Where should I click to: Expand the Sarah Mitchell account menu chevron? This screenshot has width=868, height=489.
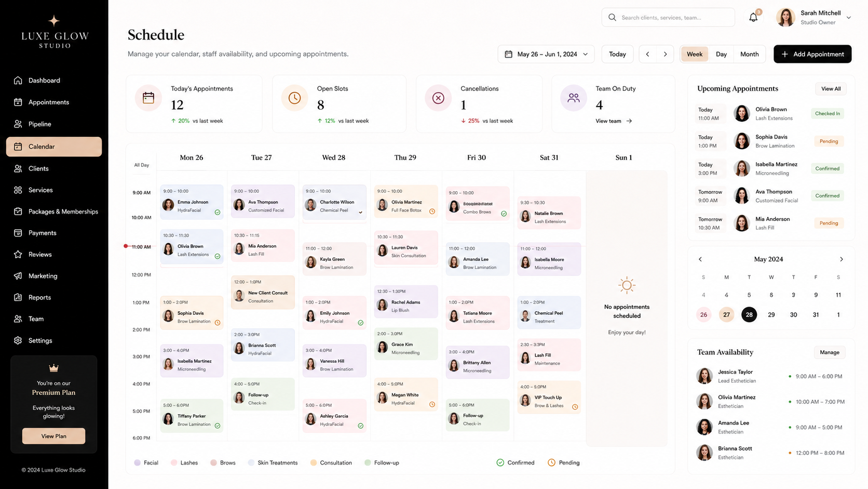coord(849,18)
